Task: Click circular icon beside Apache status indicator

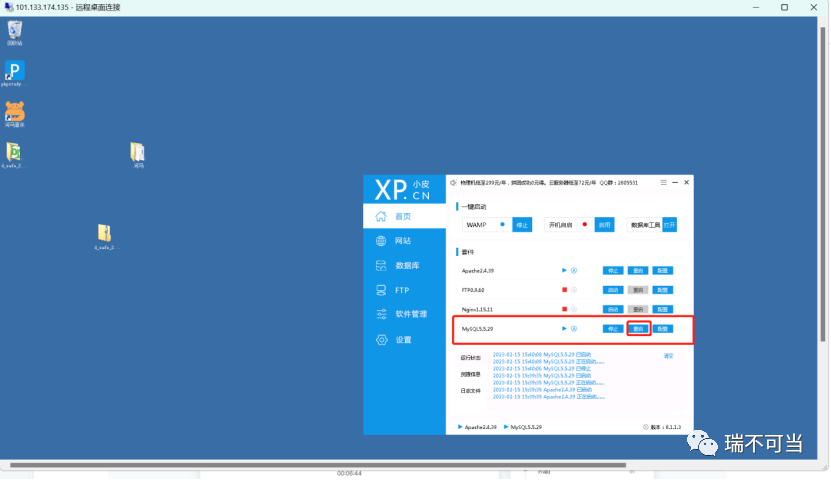Action: coord(574,271)
